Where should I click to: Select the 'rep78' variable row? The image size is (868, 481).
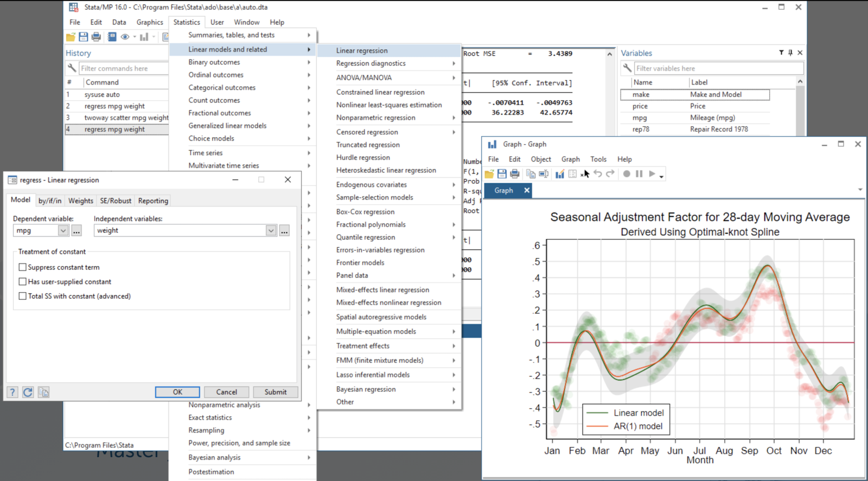695,129
